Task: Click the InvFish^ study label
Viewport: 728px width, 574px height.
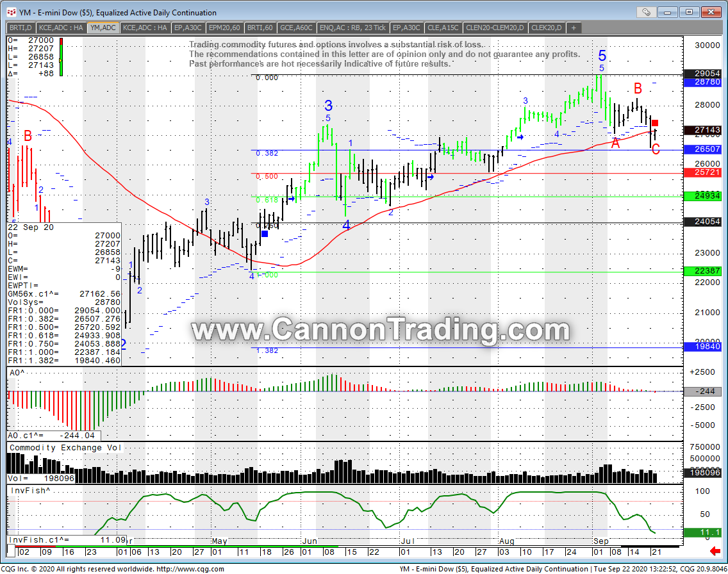Action: click(30, 491)
